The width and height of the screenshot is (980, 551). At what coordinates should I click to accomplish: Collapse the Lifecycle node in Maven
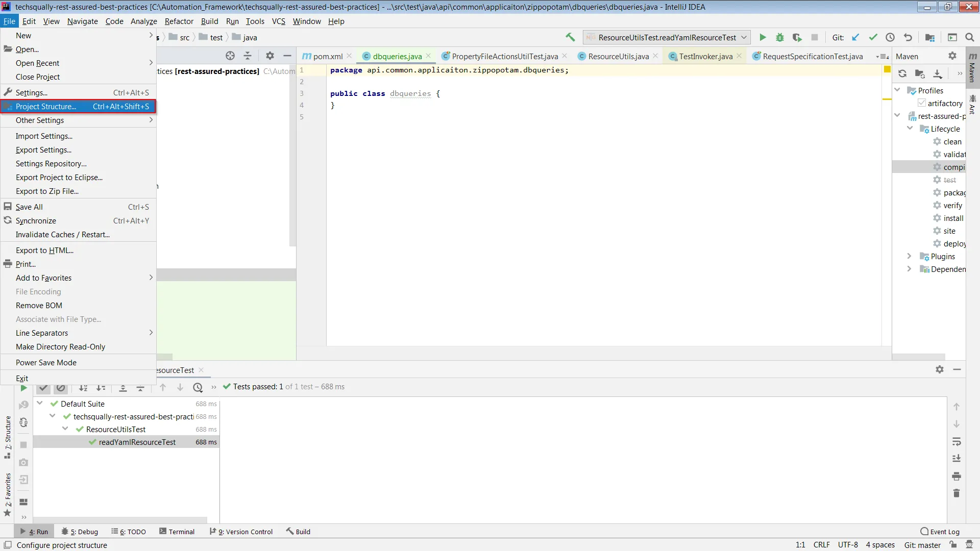coord(910,129)
